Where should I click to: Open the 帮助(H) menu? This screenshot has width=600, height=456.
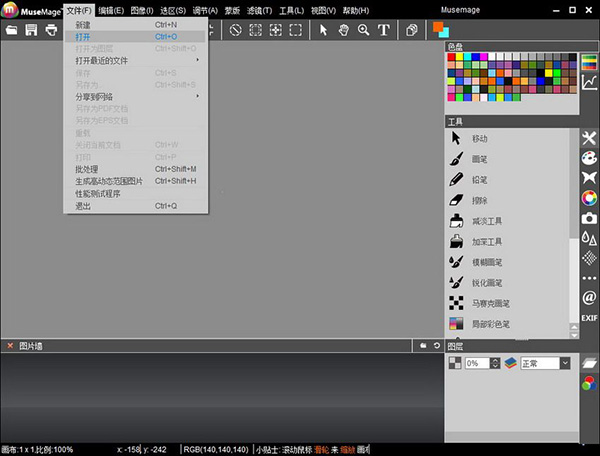coord(356,11)
